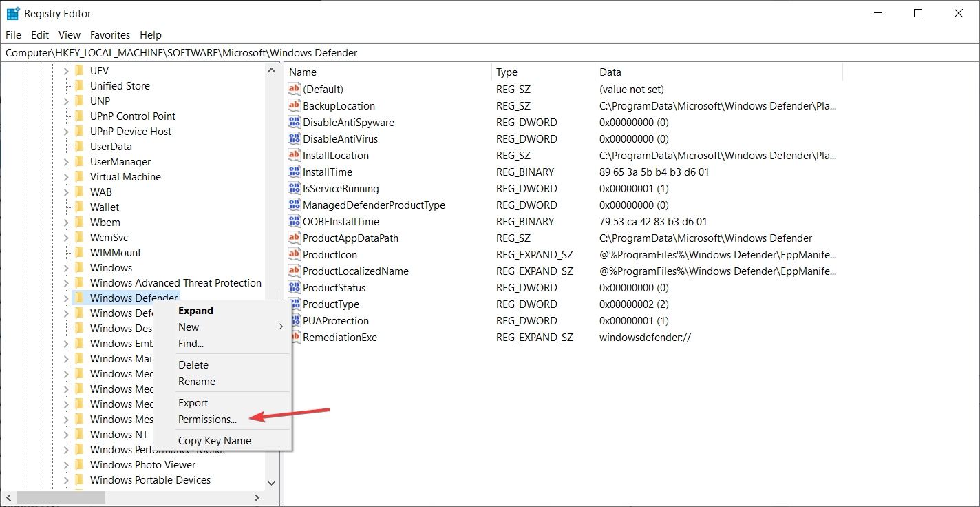Expand the UserManager key
Image resolution: width=980 pixels, height=507 pixels.
(x=67, y=161)
